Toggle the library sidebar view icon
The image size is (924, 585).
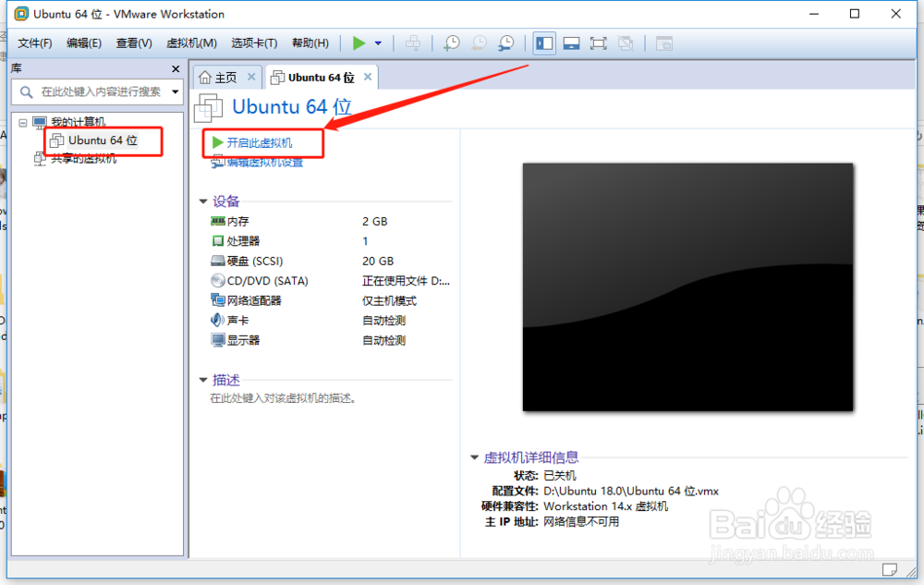[544, 43]
